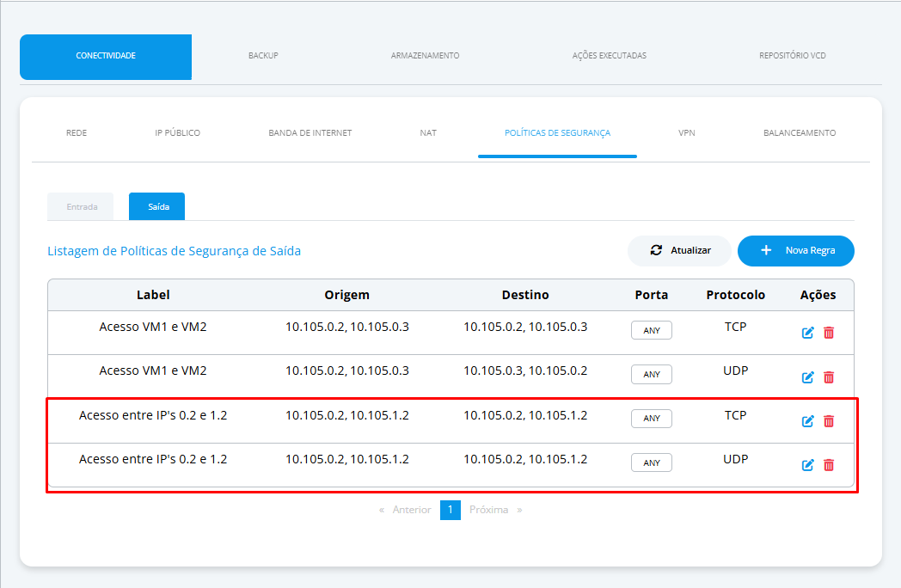
Task: Click the Atualizar refresh button
Action: pyautogui.click(x=679, y=251)
